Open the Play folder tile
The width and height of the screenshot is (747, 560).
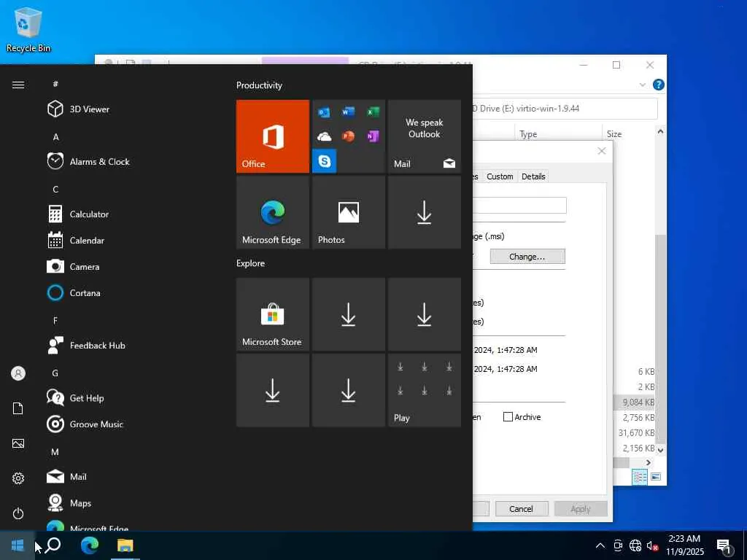(424, 391)
